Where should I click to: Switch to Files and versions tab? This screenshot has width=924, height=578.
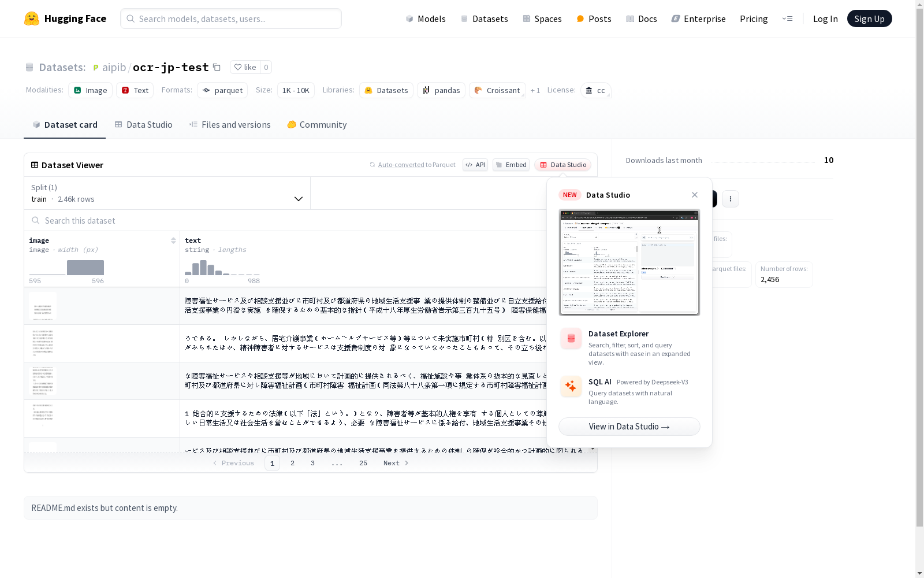[x=230, y=124]
